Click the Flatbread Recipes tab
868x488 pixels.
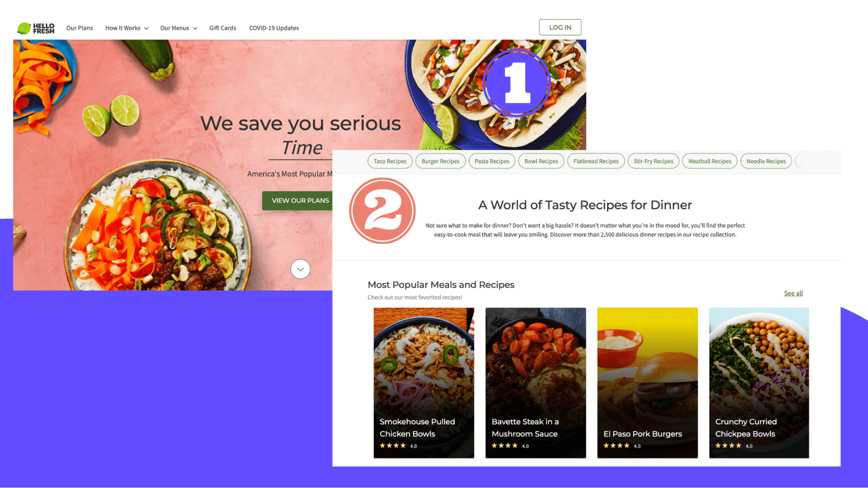point(596,161)
